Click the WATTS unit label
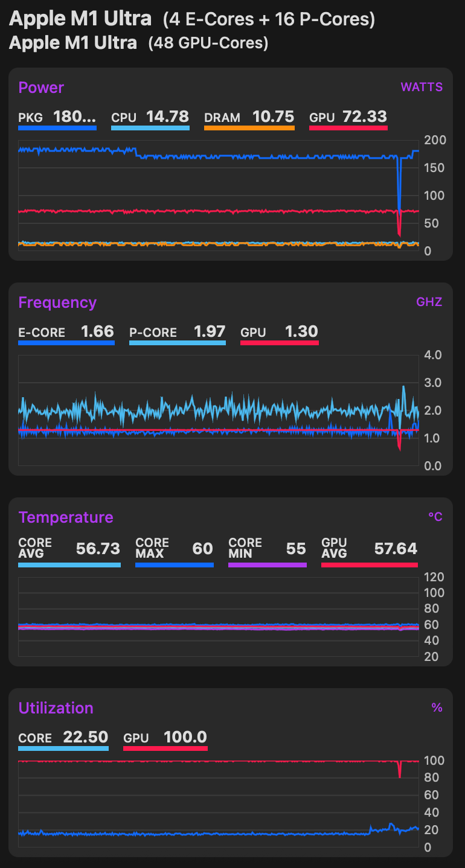This screenshot has height=868, width=465. (422, 87)
